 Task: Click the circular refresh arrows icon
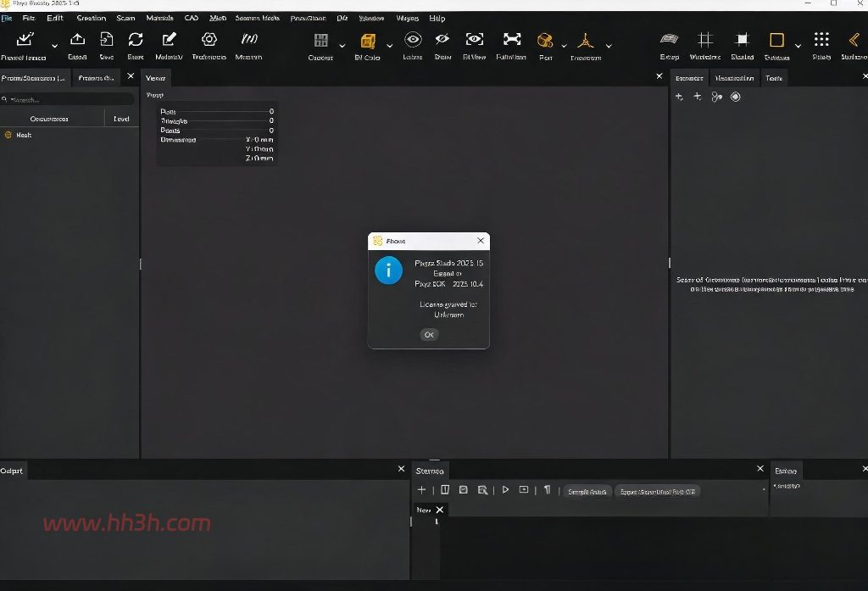point(136,39)
